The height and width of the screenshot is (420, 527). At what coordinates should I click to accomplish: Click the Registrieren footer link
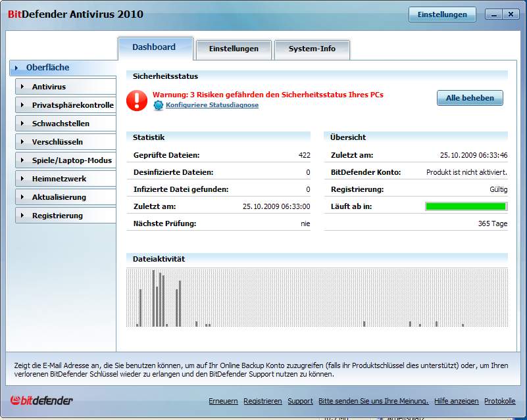pyautogui.click(x=263, y=401)
